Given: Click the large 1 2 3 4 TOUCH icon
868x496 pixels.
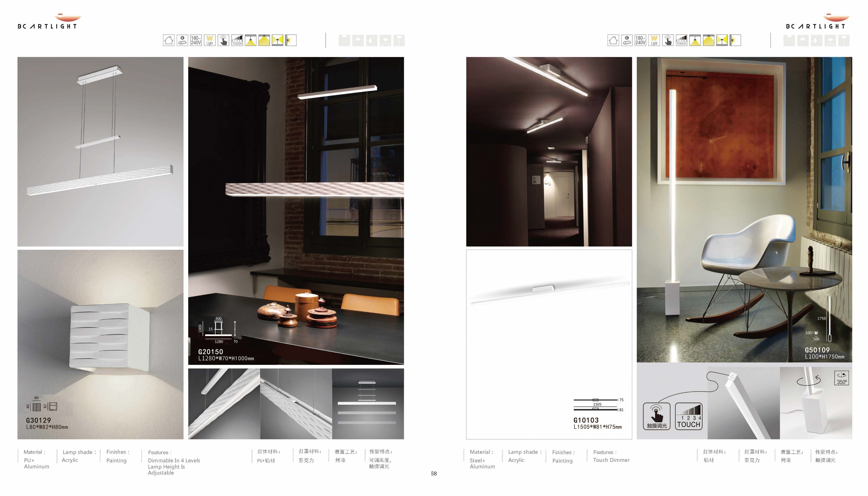Looking at the screenshot, I should click(x=688, y=416).
